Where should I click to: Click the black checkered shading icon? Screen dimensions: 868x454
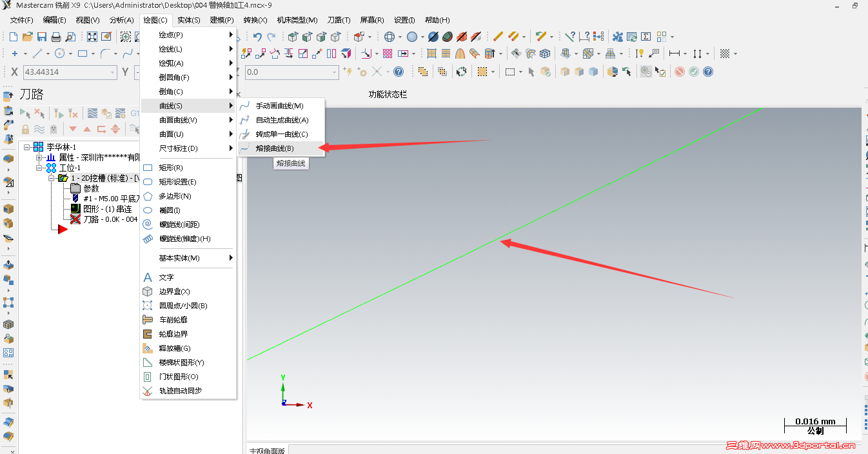point(724,54)
